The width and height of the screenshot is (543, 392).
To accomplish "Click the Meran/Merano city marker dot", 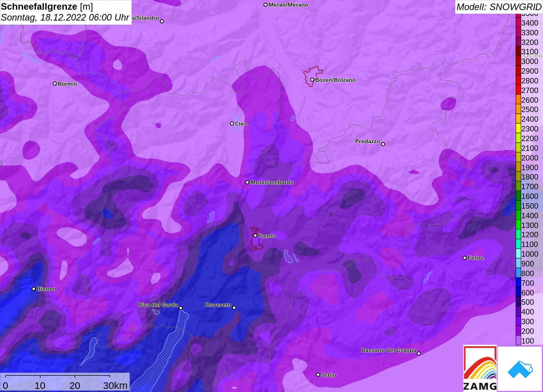I will 265,5.
